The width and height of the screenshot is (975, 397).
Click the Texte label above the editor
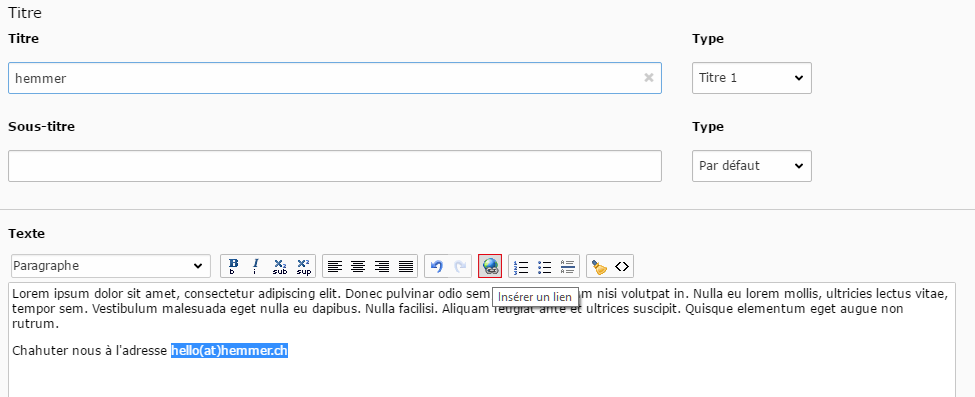pos(27,233)
